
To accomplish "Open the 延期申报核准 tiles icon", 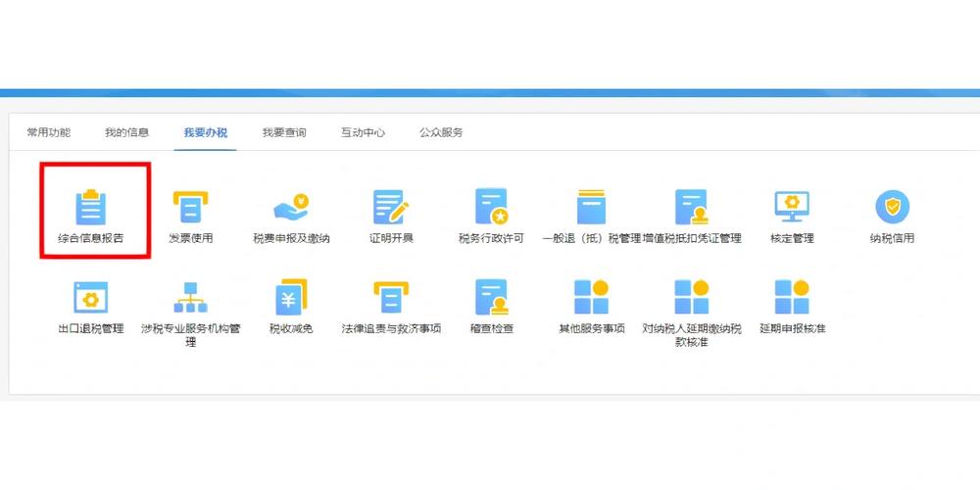I will tap(792, 297).
